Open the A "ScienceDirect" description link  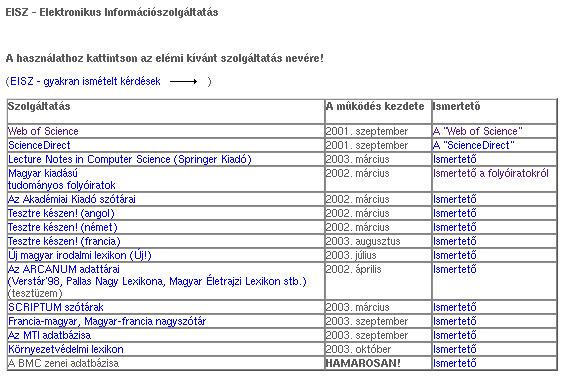tap(474, 145)
